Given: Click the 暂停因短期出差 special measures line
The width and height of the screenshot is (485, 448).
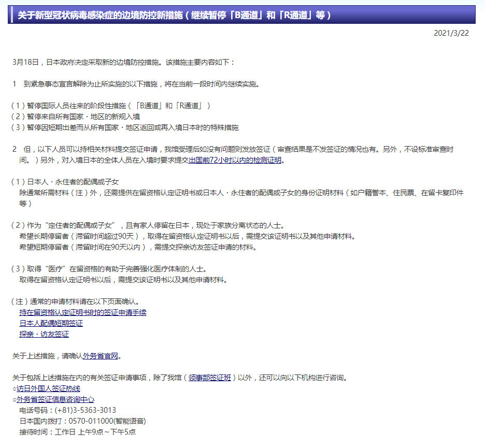Looking at the screenshot, I should point(125,127).
